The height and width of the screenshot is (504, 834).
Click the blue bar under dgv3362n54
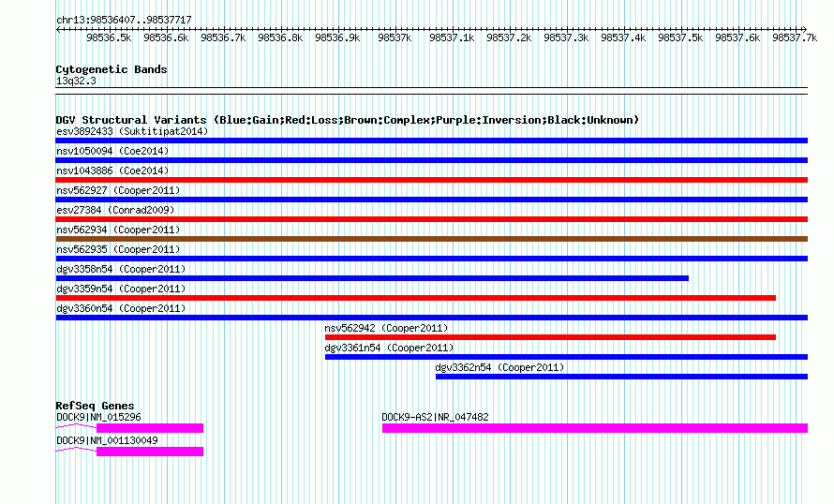[x=621, y=377]
